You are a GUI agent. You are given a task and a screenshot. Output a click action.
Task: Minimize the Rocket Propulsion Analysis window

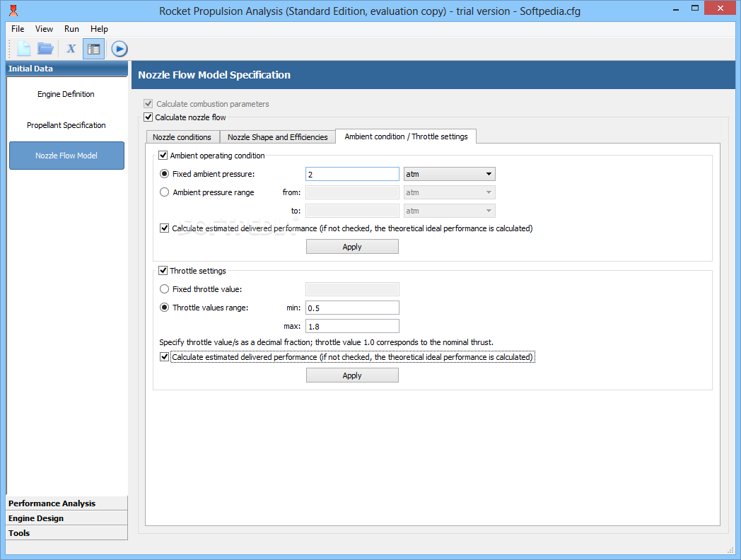point(676,8)
